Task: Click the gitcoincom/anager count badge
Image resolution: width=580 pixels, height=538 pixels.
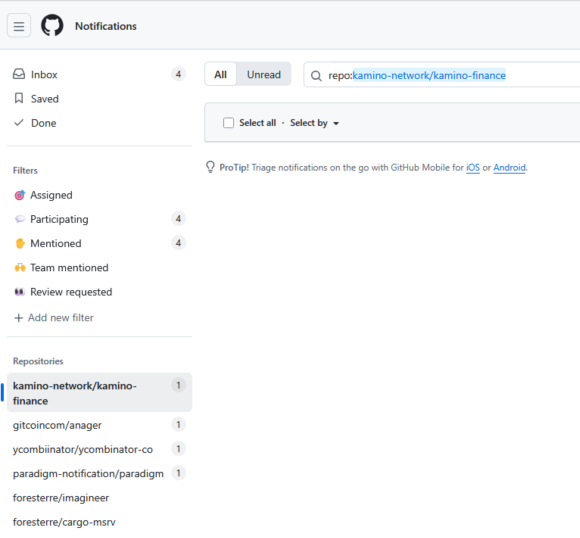Action: click(178, 424)
